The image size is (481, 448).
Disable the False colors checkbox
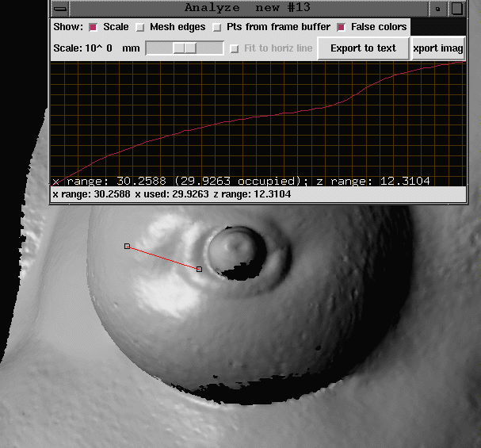pos(342,27)
